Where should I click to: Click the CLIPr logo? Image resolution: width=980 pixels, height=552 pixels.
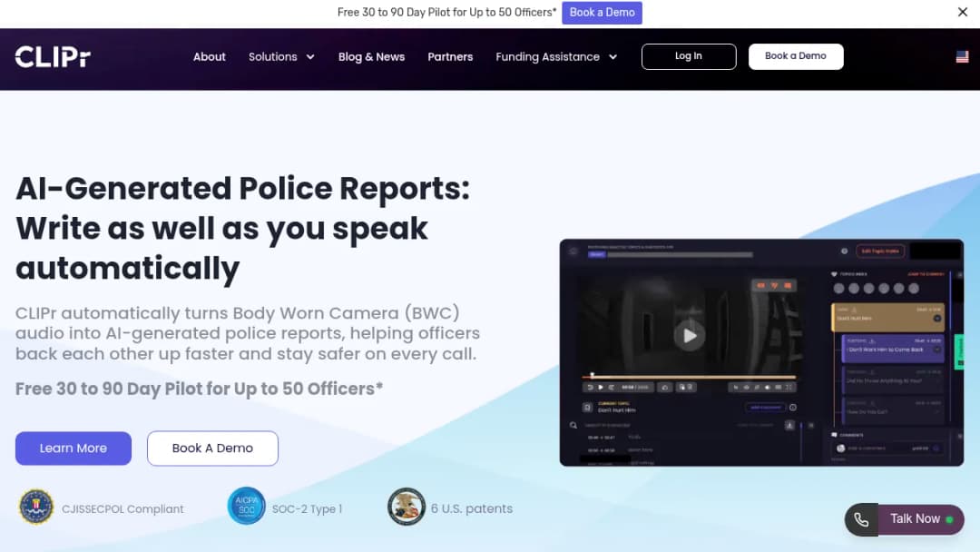(x=53, y=57)
